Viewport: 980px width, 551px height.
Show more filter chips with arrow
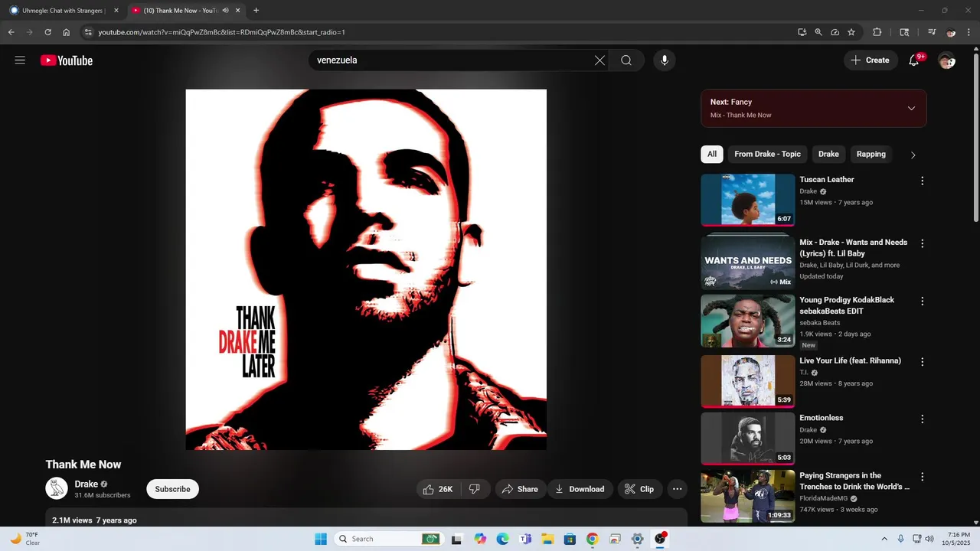point(913,155)
